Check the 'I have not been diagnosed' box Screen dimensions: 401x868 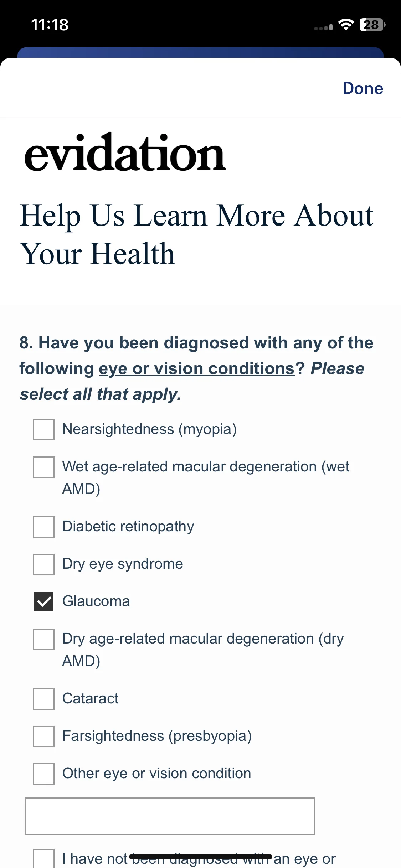(x=44, y=859)
